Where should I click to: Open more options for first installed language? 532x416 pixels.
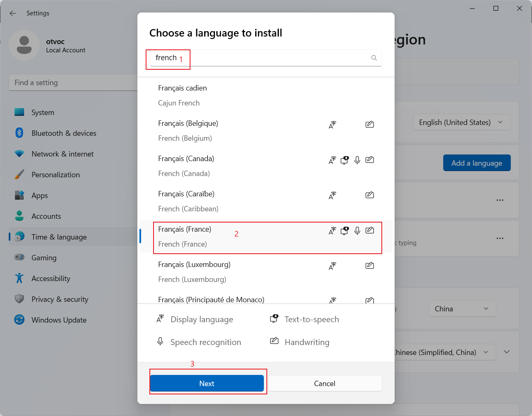(x=500, y=200)
